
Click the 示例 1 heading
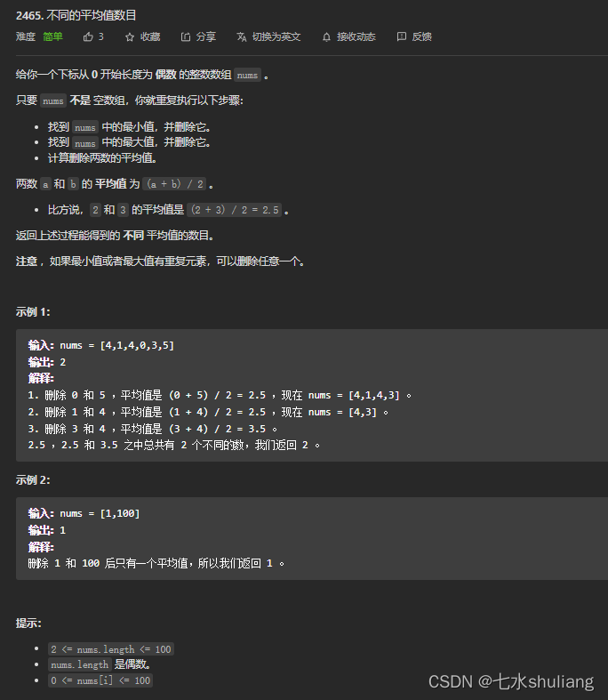(33, 311)
